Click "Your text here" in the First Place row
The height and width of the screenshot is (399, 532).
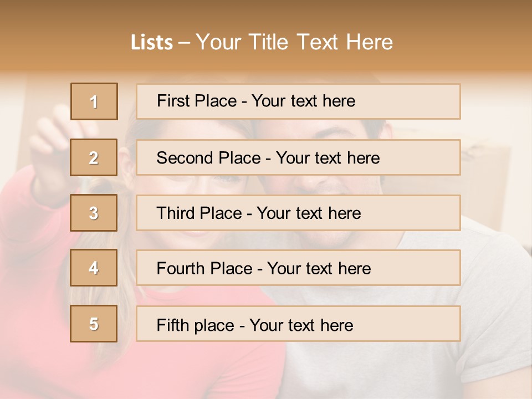(x=303, y=101)
